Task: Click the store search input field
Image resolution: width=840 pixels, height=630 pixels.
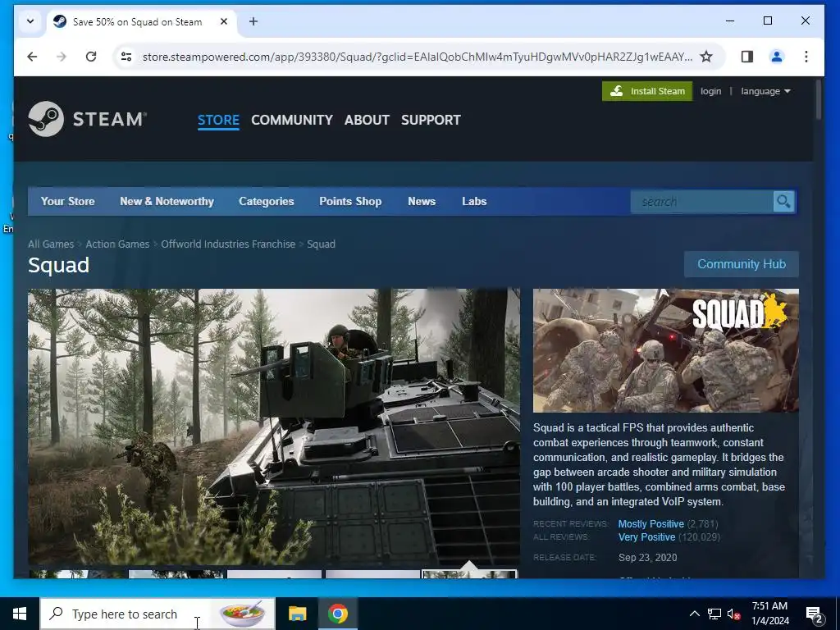Action: pos(702,202)
